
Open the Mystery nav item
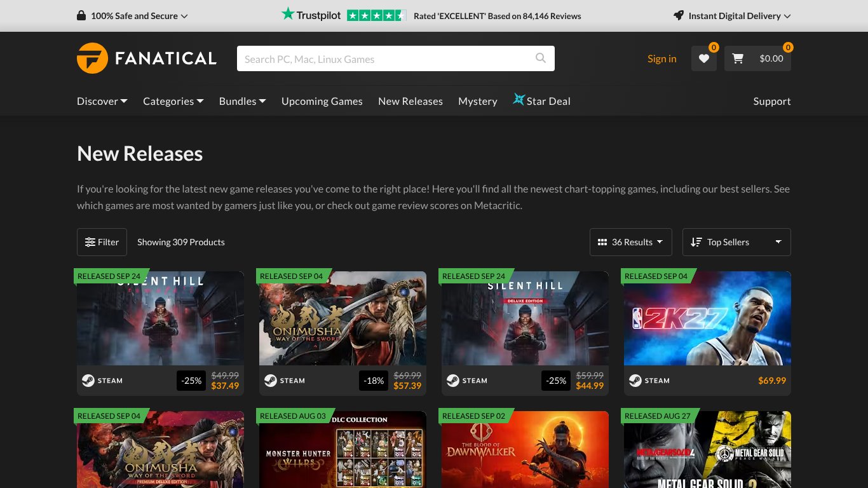(478, 101)
